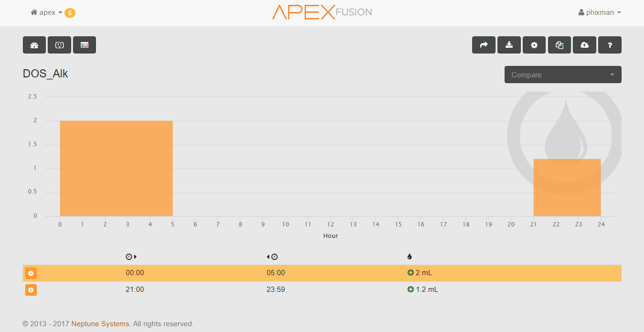Viewport: 644px width, 332px height.
Task: Open settings with the top gear button
Action: pos(534,45)
